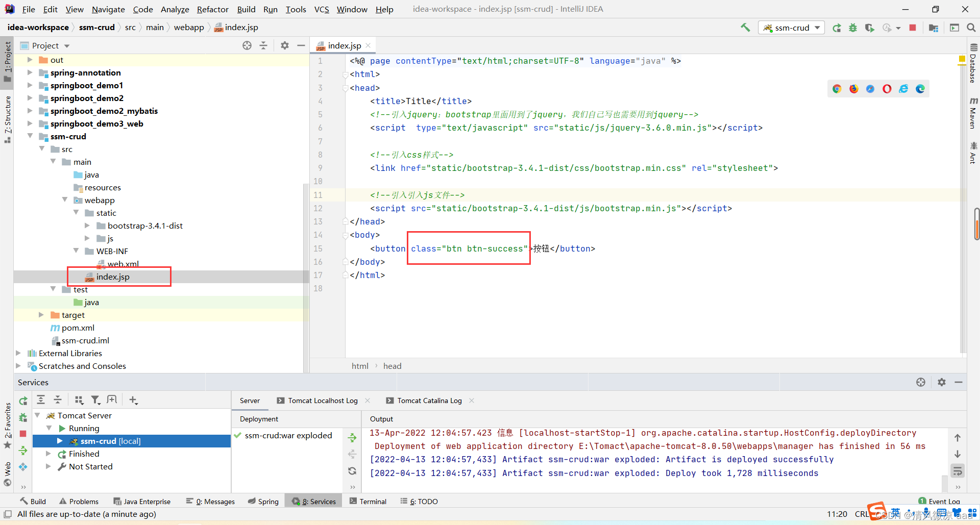Viewport: 980px width, 525px height.
Task: Open in Safari browser icon
Action: 870,89
